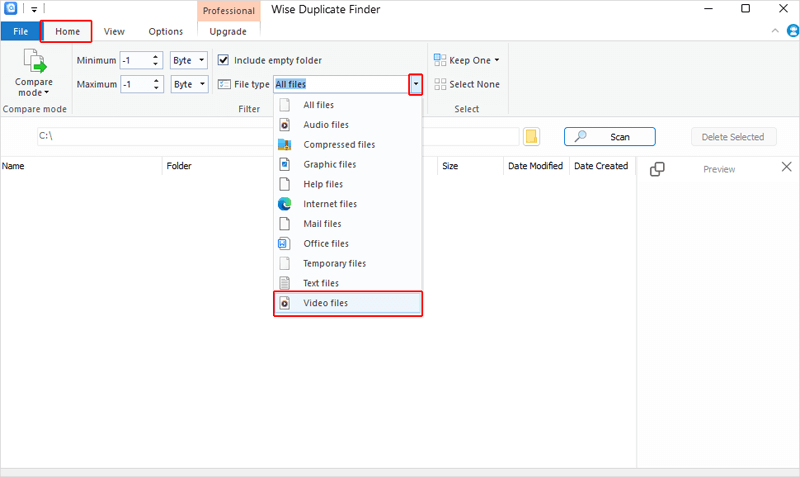Sort by Date Created column
Screen dimensions: 800x477
click(x=602, y=166)
